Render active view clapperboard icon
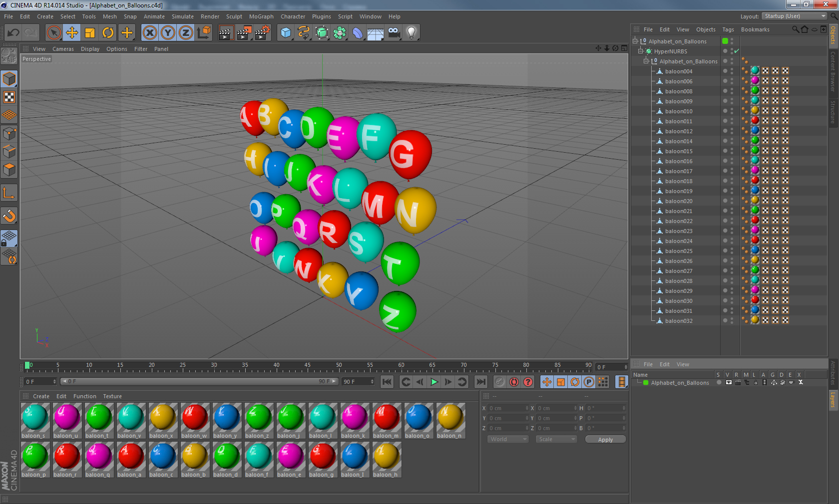The width and height of the screenshot is (839, 504). click(x=226, y=33)
